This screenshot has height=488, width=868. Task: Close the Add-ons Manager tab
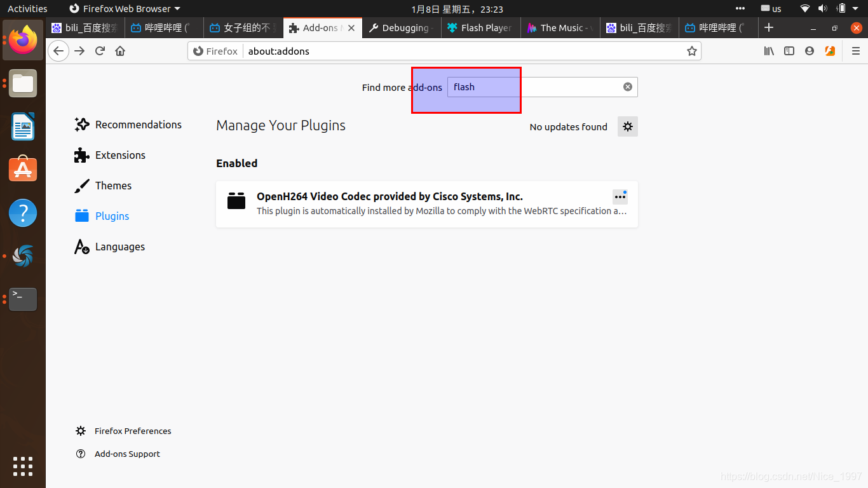(x=352, y=28)
